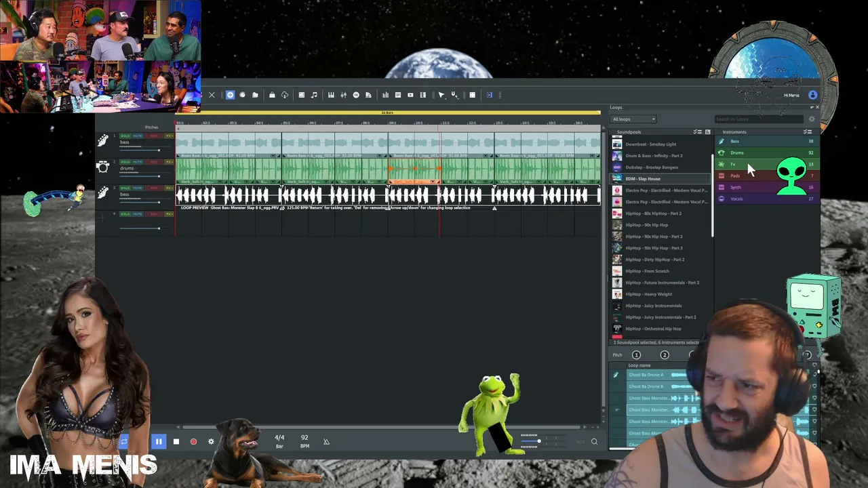Click the bass guitar icon of track 1
868x488 pixels.
coord(102,141)
